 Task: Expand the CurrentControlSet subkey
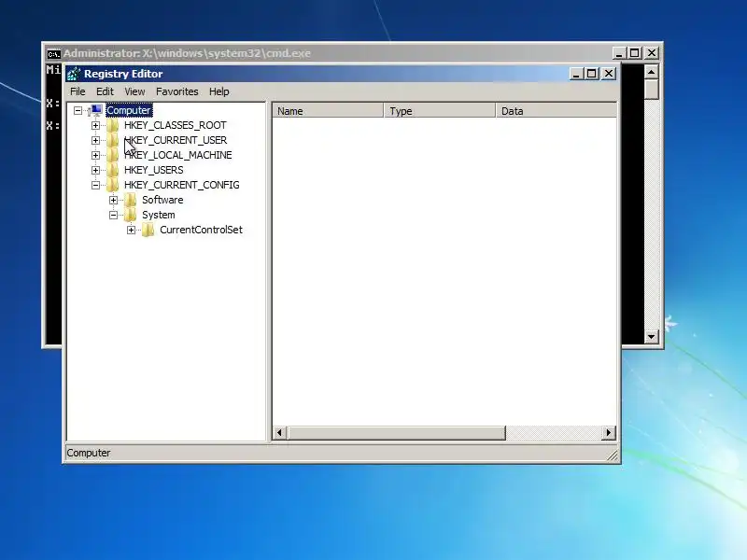click(x=131, y=230)
